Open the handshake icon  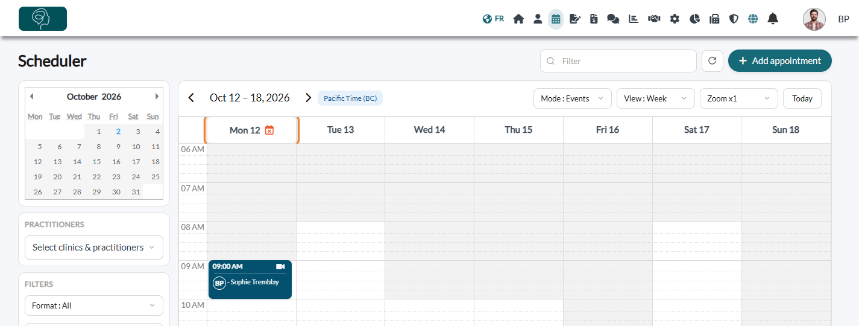[654, 19]
